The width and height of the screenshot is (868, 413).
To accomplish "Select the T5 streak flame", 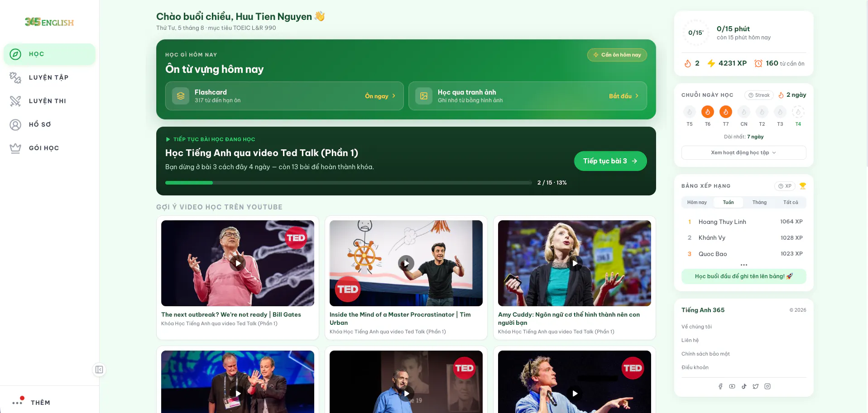I will [x=690, y=112].
